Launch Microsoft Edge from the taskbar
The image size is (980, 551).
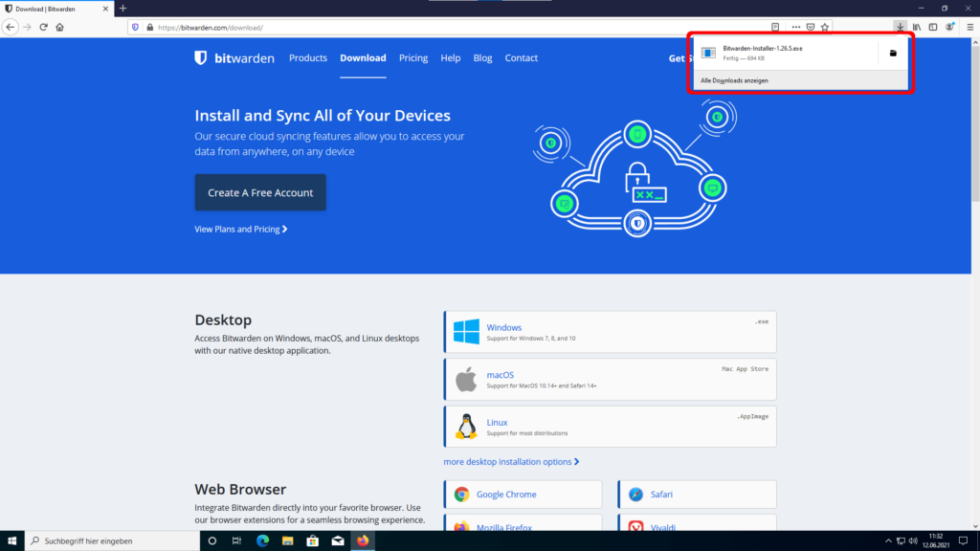pyautogui.click(x=262, y=541)
